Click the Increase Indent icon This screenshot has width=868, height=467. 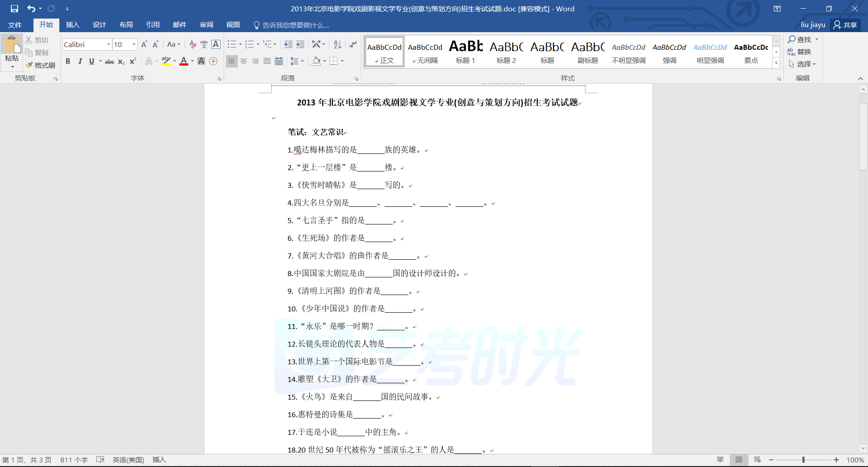coord(300,44)
